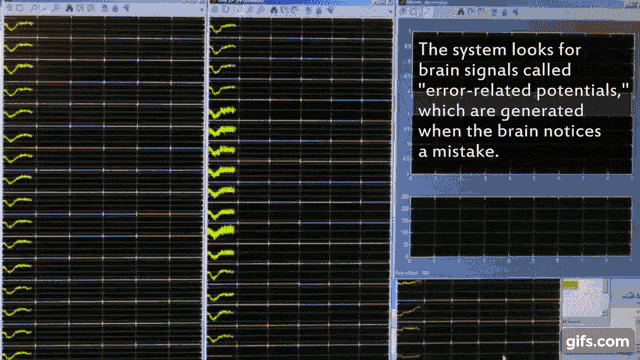This screenshot has height=360, width=640.
Task: Click the last arrow icon in the right window toolbar
Action: tap(516, 12)
